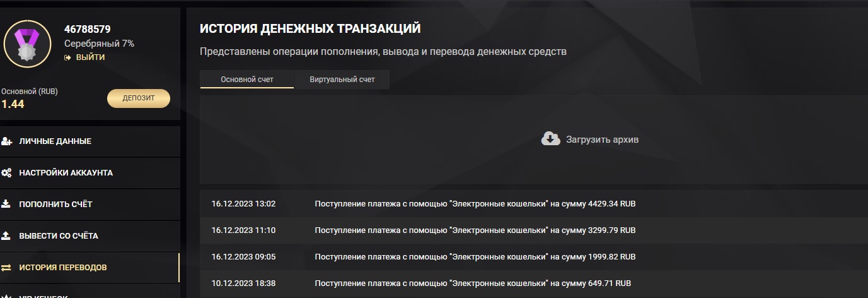The image size is (868, 298).
Task: Click the download icon for ПОПОЛНИТЬ СЧЁТ
Action: [6, 204]
